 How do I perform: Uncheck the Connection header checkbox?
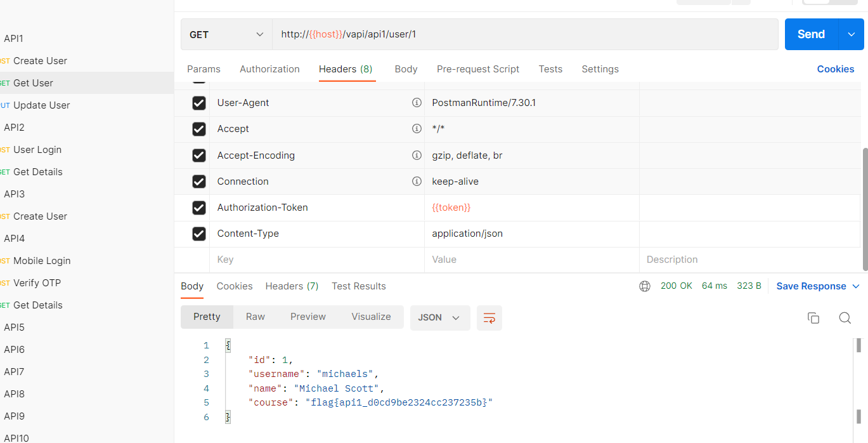(199, 182)
